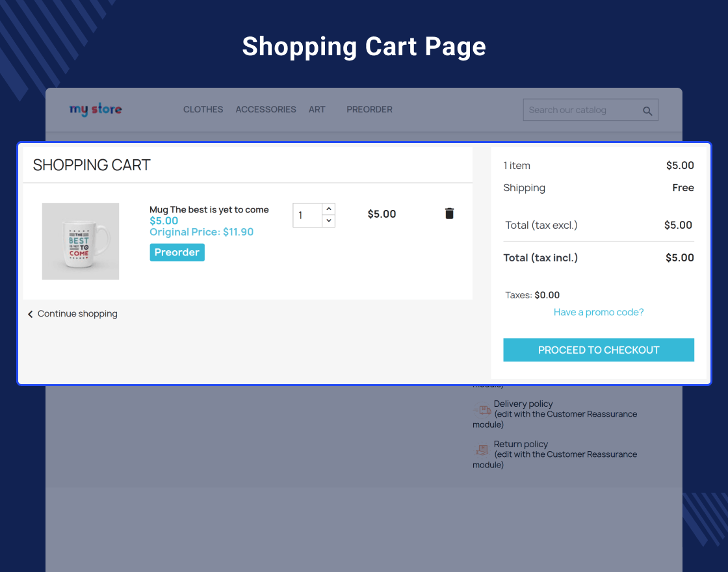Click the Shipping Free value
728x572 pixels.
pyautogui.click(x=683, y=188)
